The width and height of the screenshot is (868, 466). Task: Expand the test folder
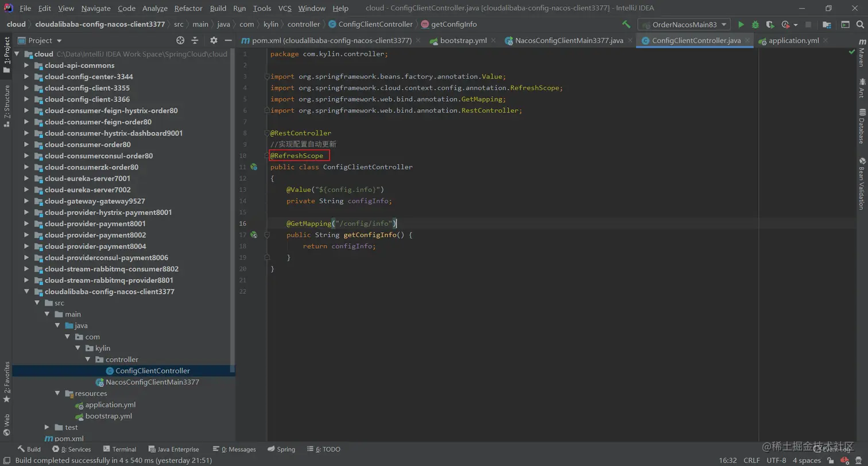click(47, 428)
